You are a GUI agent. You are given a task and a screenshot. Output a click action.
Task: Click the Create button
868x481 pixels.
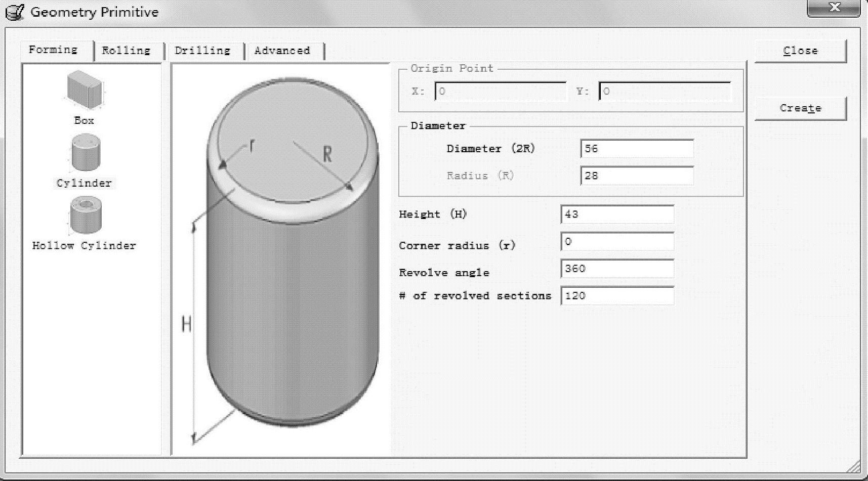(800, 108)
